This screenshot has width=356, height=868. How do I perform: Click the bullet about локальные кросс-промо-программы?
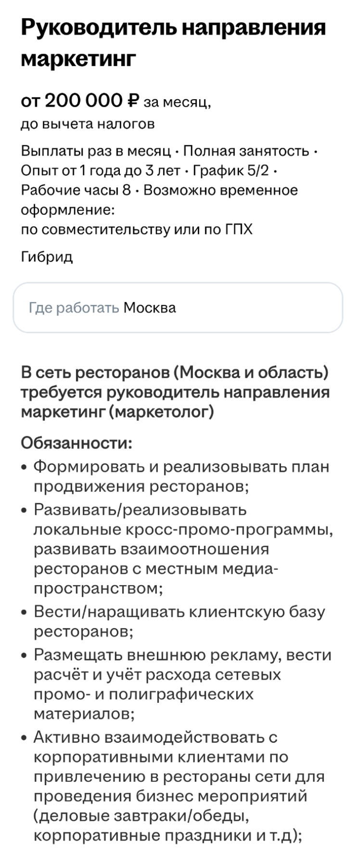coord(183,549)
